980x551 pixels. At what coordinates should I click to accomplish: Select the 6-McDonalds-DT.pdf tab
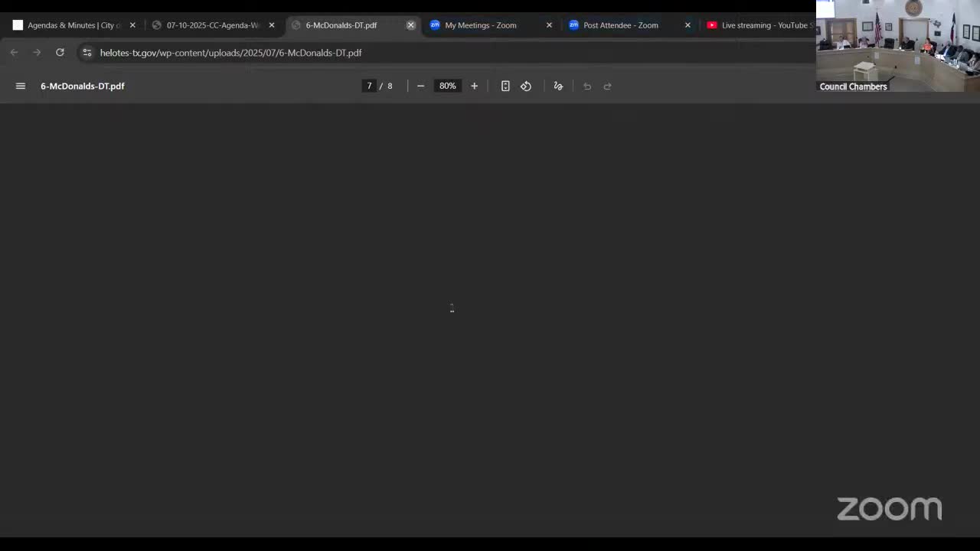pyautogui.click(x=352, y=25)
